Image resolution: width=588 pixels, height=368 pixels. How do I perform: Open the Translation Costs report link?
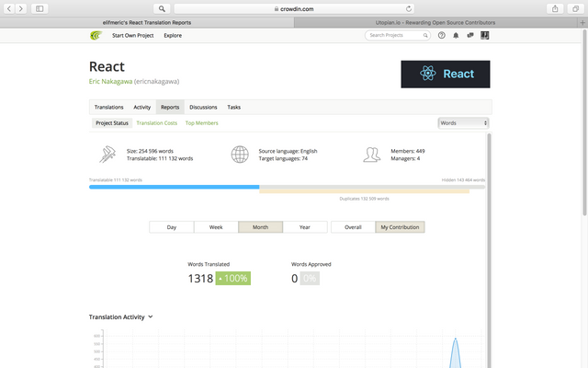(157, 122)
